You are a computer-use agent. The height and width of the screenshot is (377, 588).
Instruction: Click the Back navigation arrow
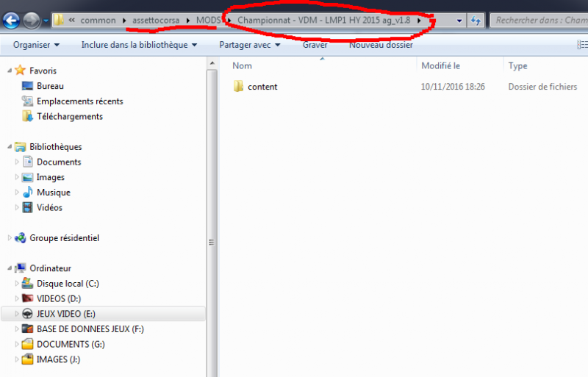11,21
